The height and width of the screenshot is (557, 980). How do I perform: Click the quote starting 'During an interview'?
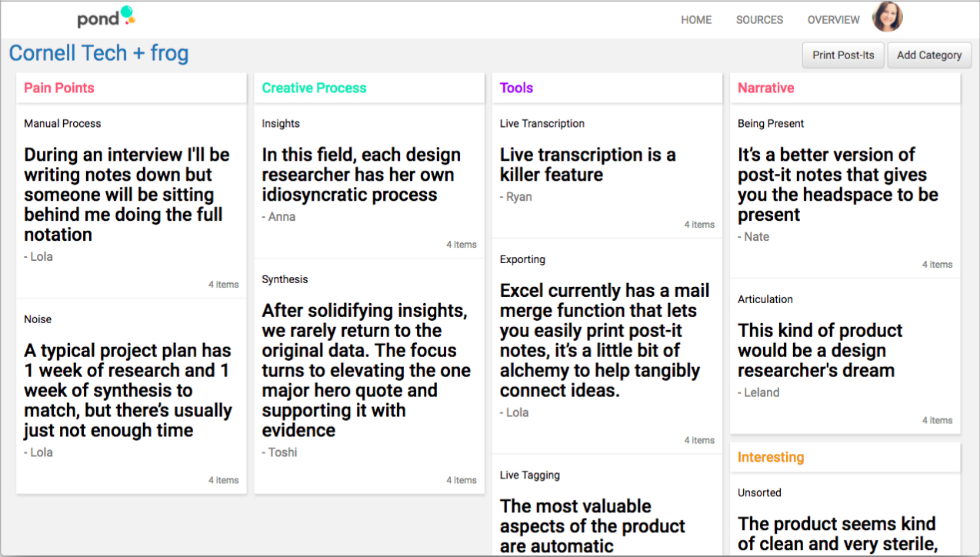pos(127,195)
